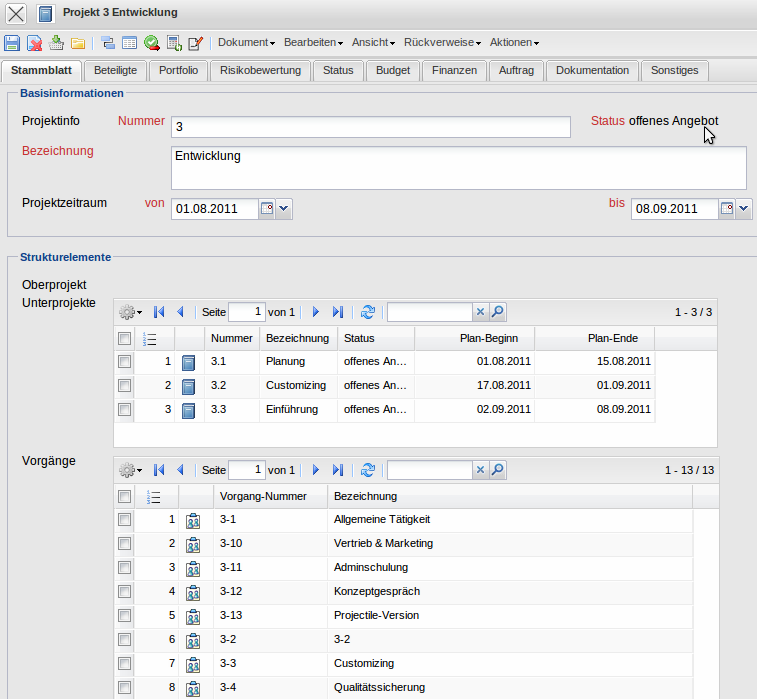This screenshot has width=757, height=700.
Task: Clear the Vorgänge search field with X
Action: (x=480, y=470)
